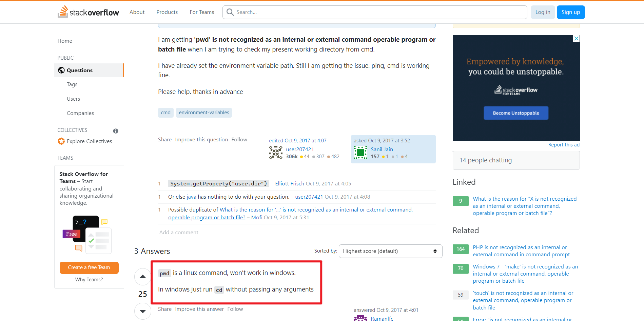
Task: Open the Products menu
Action: click(x=167, y=12)
